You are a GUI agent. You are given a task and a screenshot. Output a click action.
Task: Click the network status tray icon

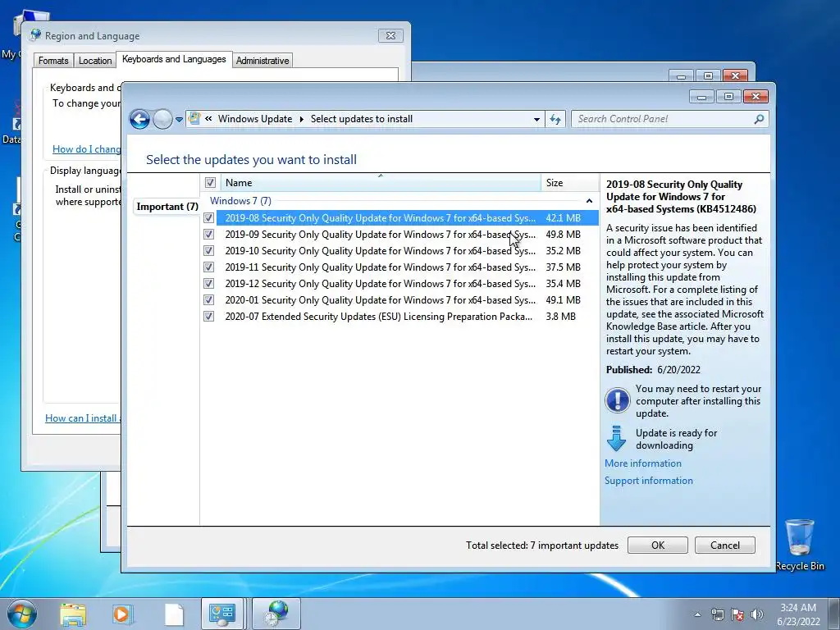tap(717, 614)
